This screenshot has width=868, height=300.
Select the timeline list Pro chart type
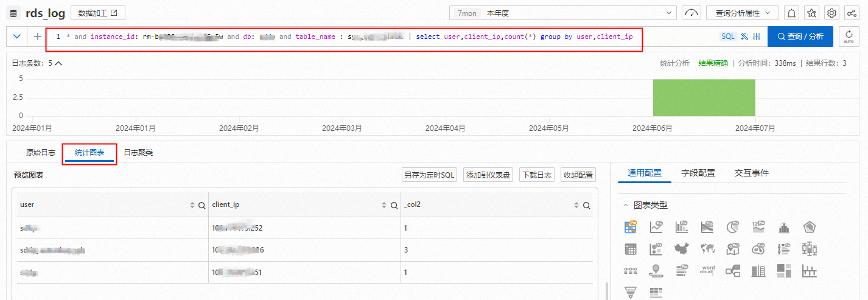[x=784, y=249]
